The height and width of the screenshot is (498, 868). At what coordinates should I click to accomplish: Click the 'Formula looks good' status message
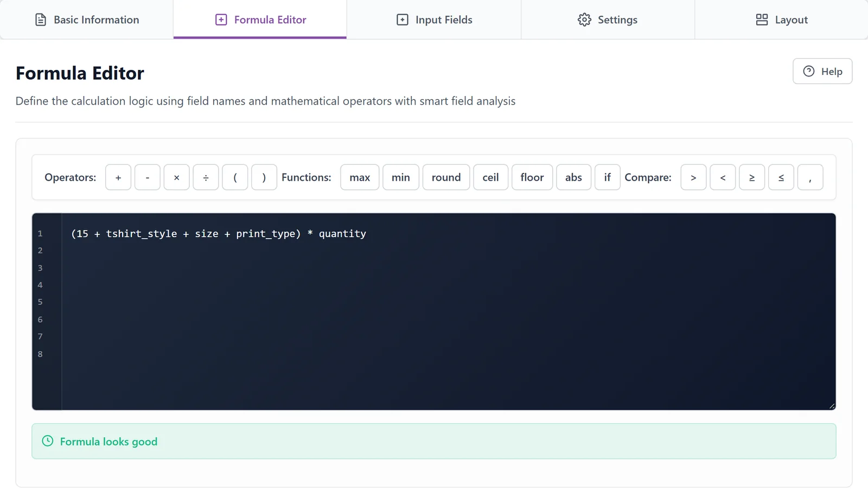coord(434,441)
